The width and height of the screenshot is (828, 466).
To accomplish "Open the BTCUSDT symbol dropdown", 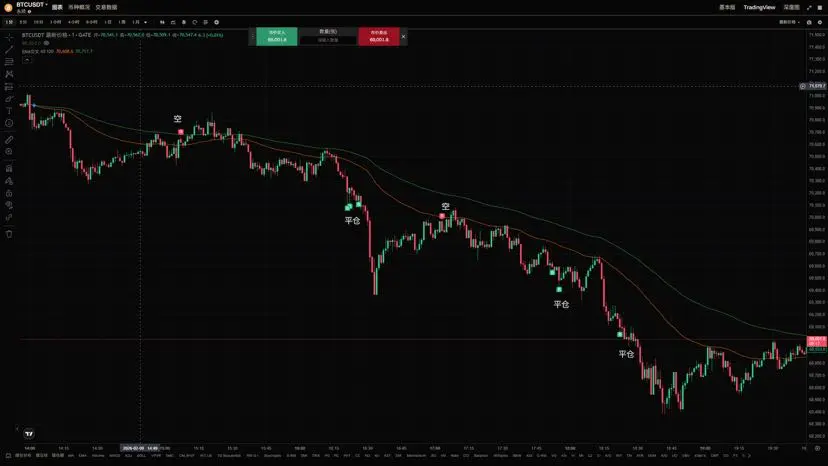I will point(31,5).
